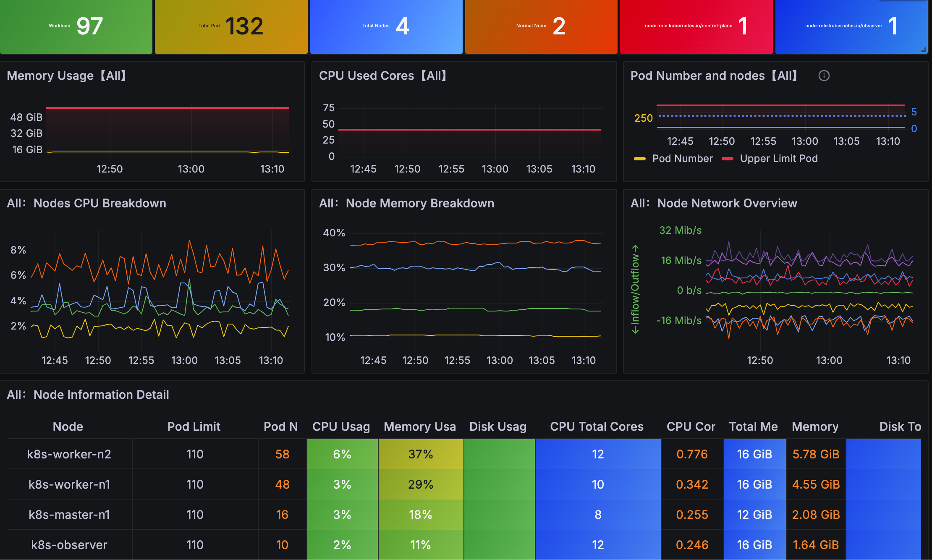Click the k8s-master-n1 node cell
The image size is (932, 560).
pyautogui.click(x=69, y=515)
